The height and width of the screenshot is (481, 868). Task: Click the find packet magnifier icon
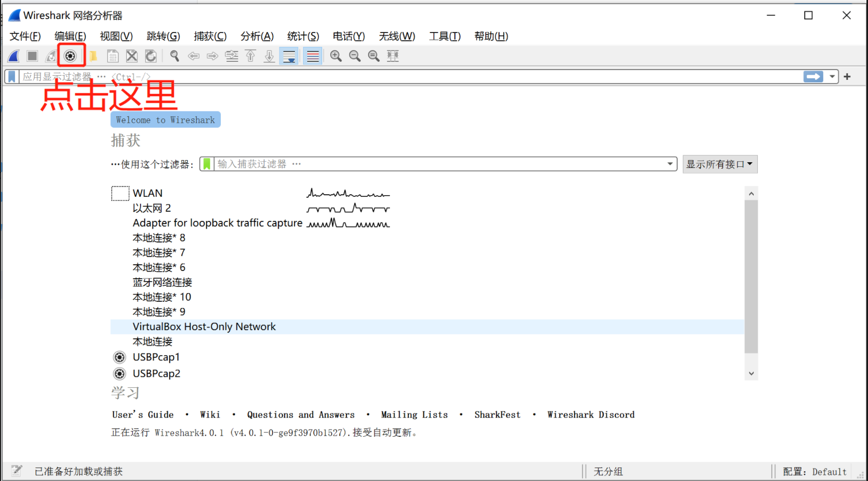pyautogui.click(x=174, y=56)
